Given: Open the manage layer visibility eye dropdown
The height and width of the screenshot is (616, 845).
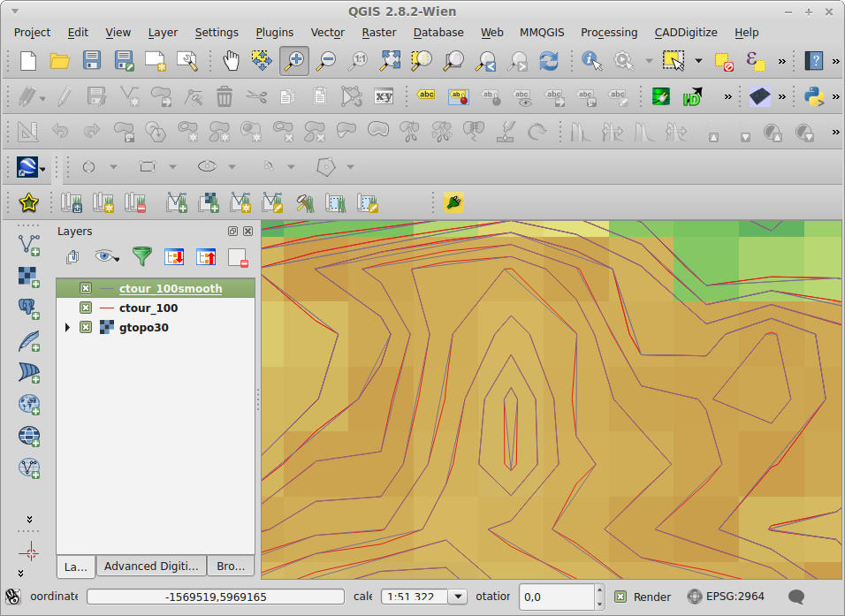Looking at the screenshot, I should tap(109, 257).
